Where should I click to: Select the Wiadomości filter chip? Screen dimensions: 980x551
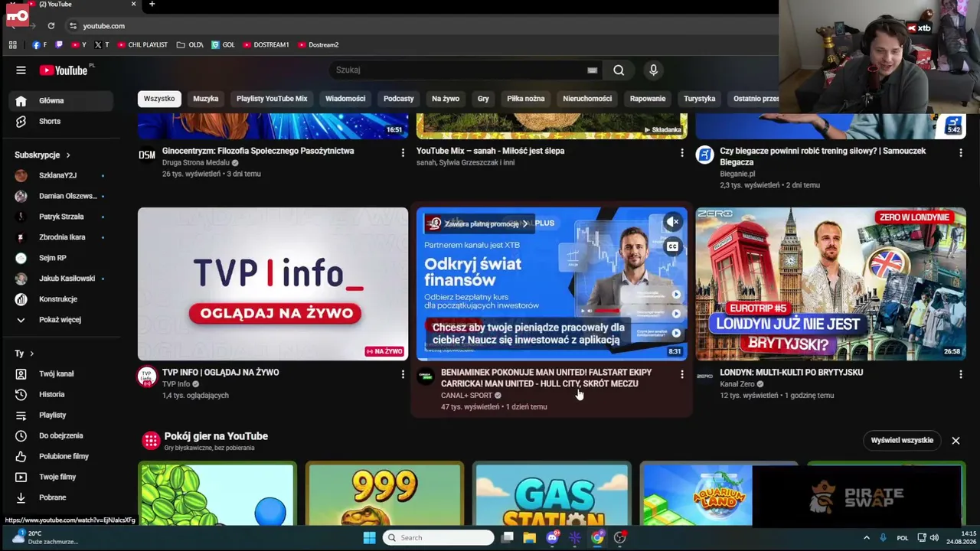pyautogui.click(x=345, y=99)
